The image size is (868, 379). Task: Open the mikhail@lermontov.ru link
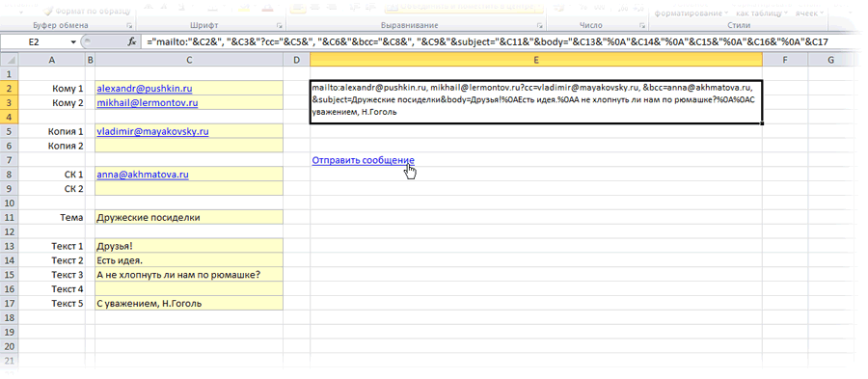[148, 102]
